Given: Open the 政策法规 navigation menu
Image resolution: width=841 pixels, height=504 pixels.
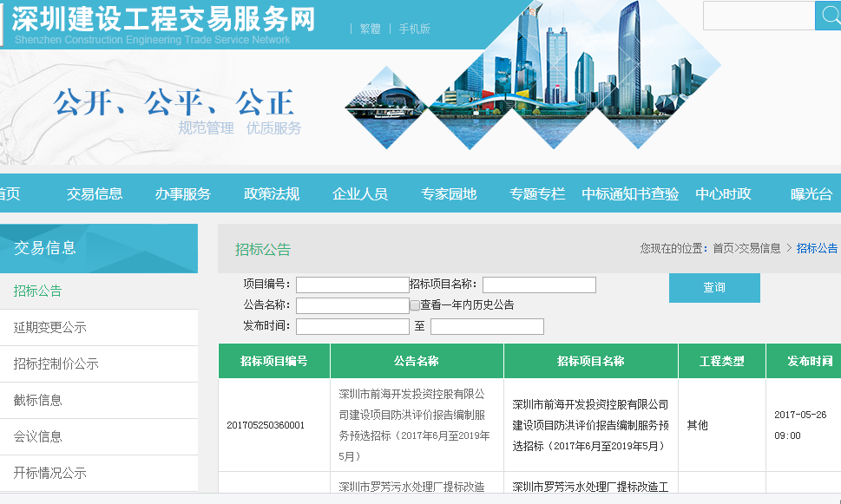Looking at the screenshot, I should tap(272, 193).
